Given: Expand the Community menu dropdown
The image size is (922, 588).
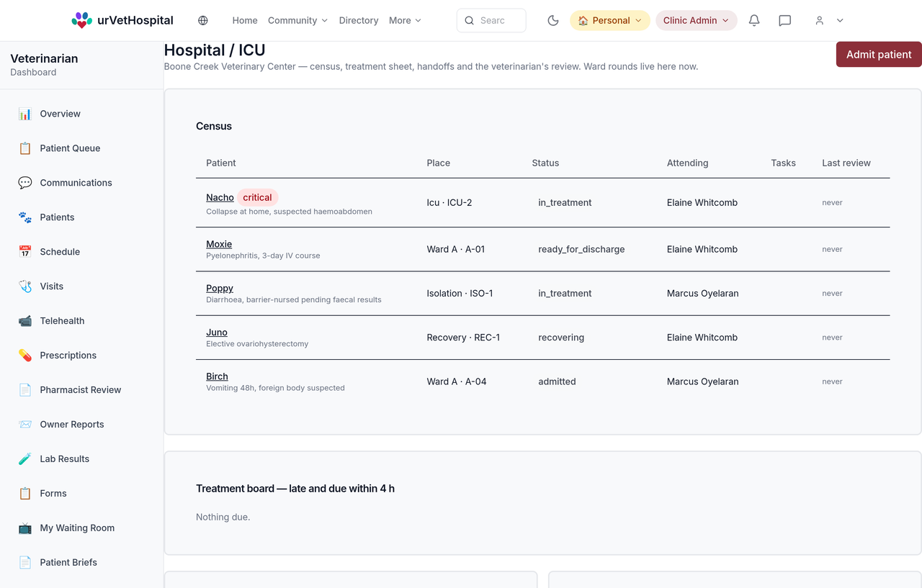Looking at the screenshot, I should point(297,20).
